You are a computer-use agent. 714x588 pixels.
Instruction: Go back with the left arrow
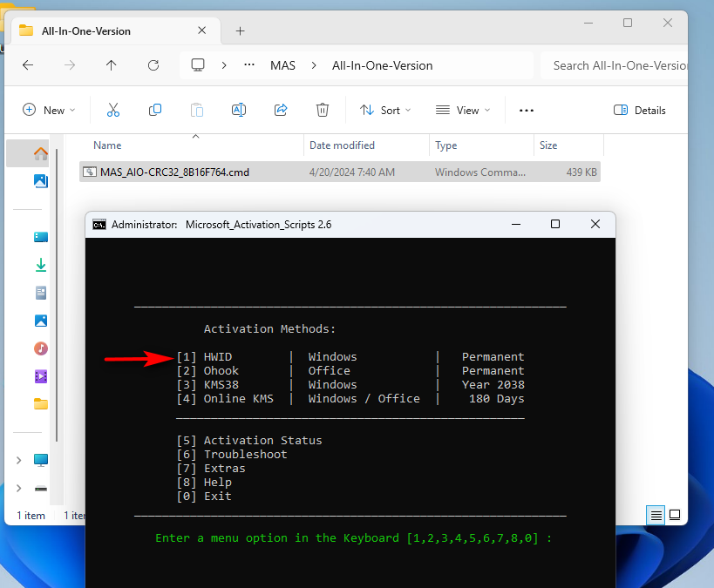coord(28,65)
